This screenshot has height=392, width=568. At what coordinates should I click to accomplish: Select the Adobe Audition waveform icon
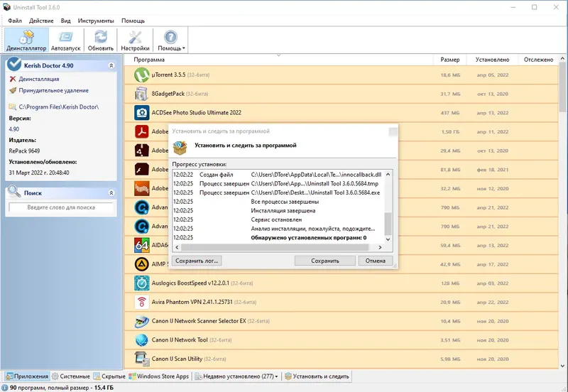(x=141, y=188)
